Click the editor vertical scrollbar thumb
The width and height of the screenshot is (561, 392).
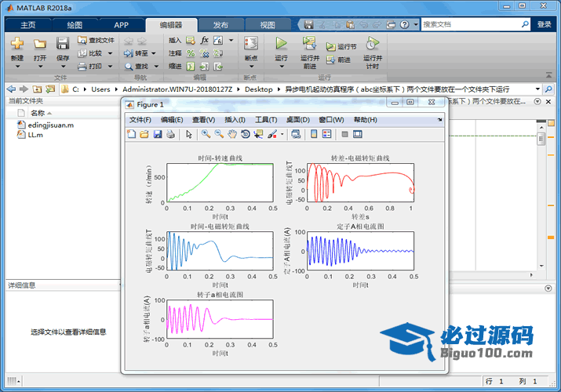[x=541, y=138]
